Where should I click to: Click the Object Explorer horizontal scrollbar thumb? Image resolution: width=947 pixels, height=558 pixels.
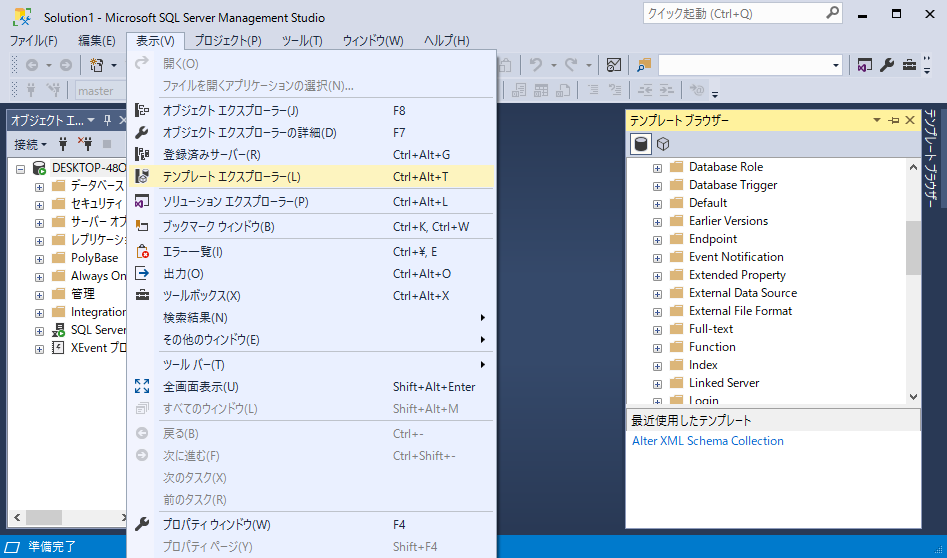point(44,518)
